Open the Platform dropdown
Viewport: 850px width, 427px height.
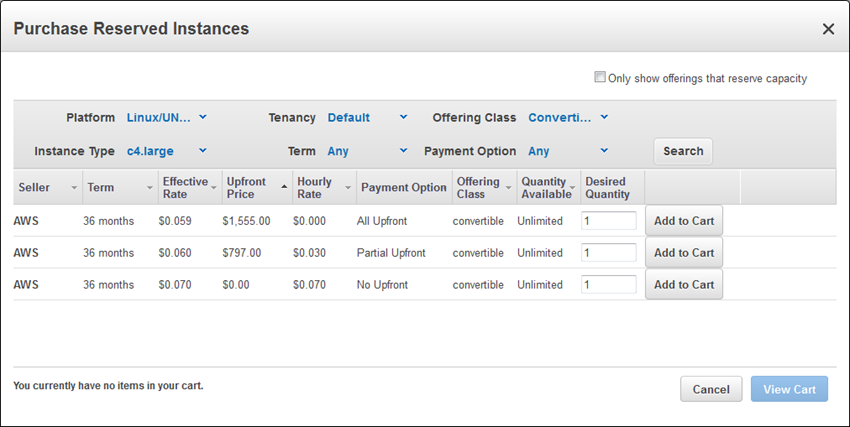click(167, 117)
